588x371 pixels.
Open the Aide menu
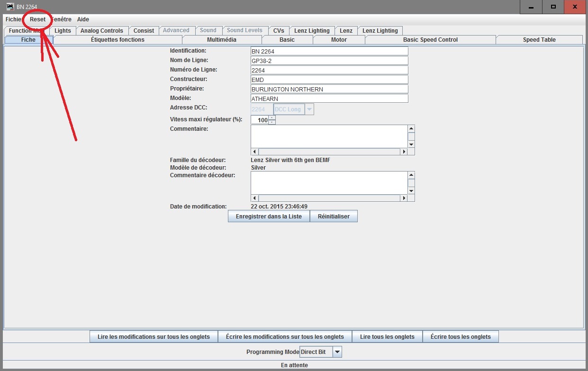click(83, 19)
